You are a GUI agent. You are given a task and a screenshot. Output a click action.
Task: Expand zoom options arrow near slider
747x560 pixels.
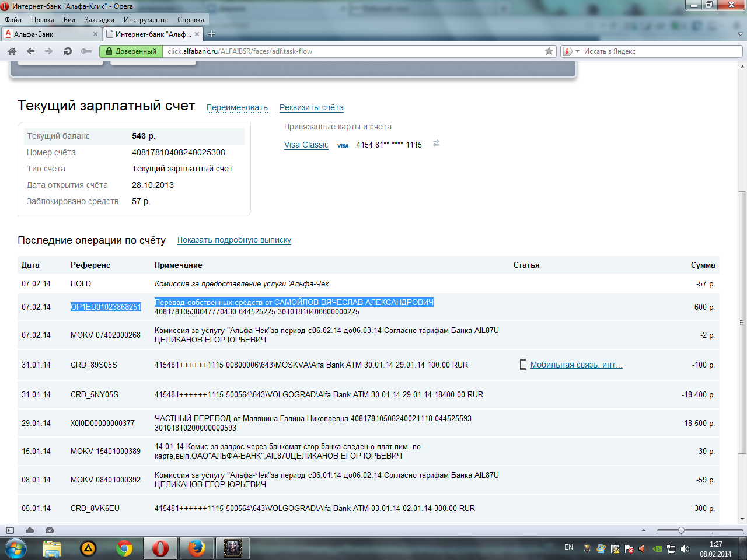pyautogui.click(x=644, y=530)
